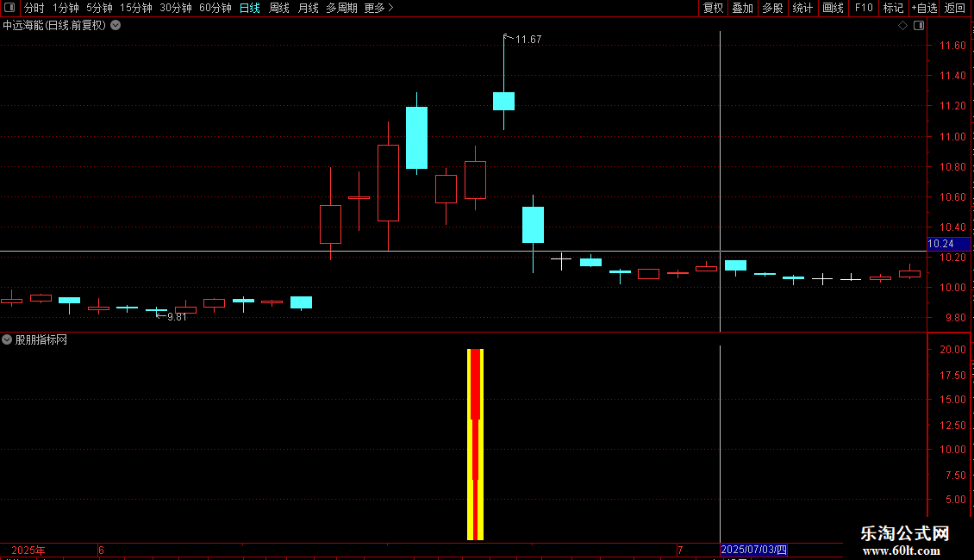This screenshot has height=560, width=974.
Task: Click the 复权 button
Action: [x=713, y=8]
